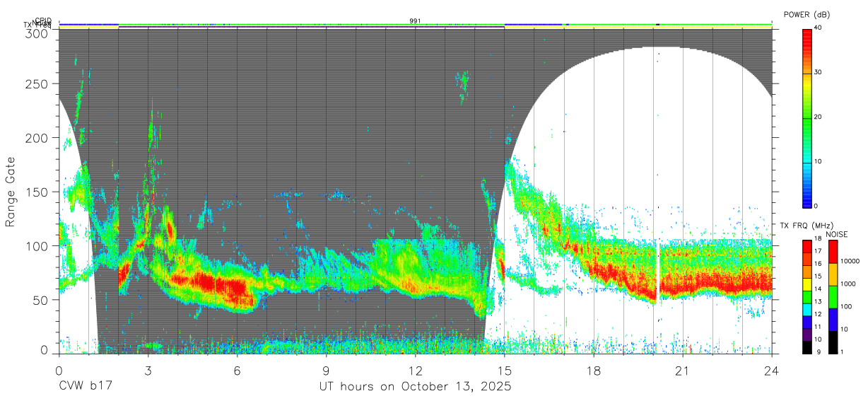This screenshot has width=868, height=401.
Task: Click the '30' tick label on power scale
Action: 819,73
